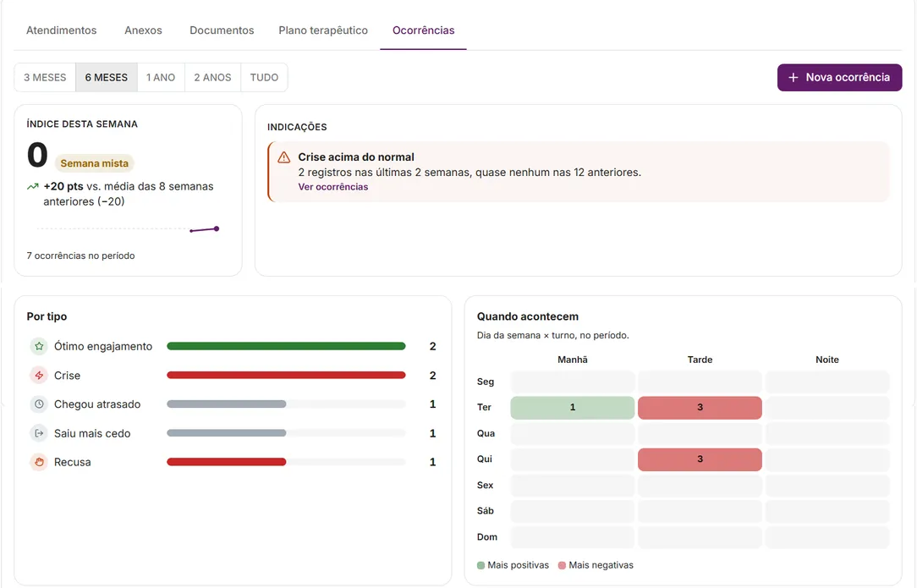Click the Ter Tarde red cell
917x588 pixels.
tap(700, 407)
